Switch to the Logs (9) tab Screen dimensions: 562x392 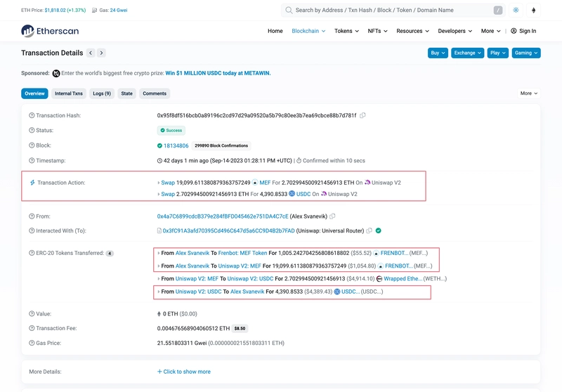[102, 93]
